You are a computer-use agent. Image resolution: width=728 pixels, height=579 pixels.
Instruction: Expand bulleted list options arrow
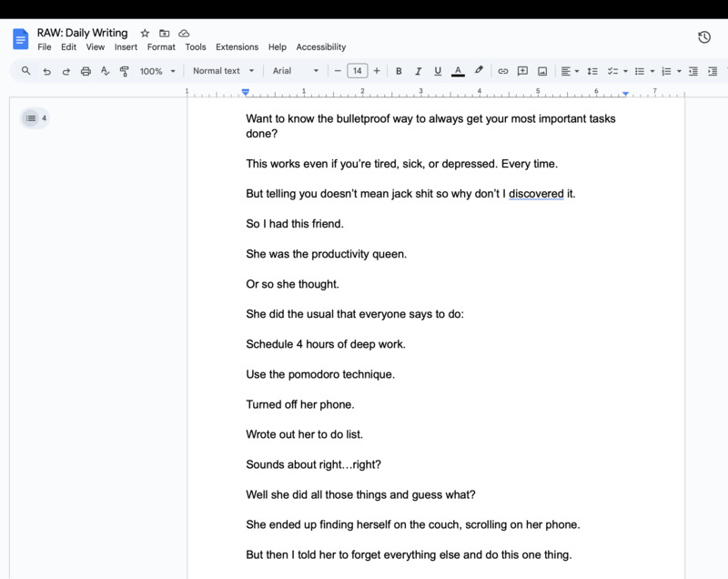tap(652, 72)
